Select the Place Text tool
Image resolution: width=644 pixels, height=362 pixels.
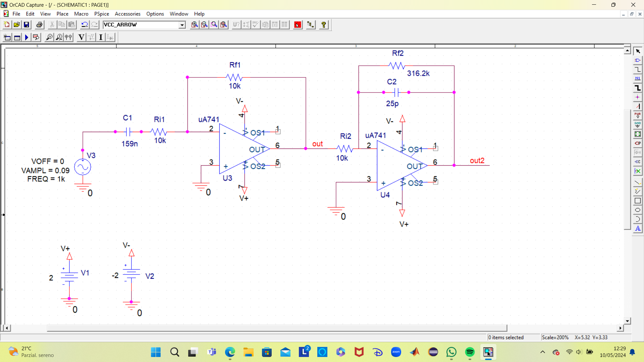(638, 229)
